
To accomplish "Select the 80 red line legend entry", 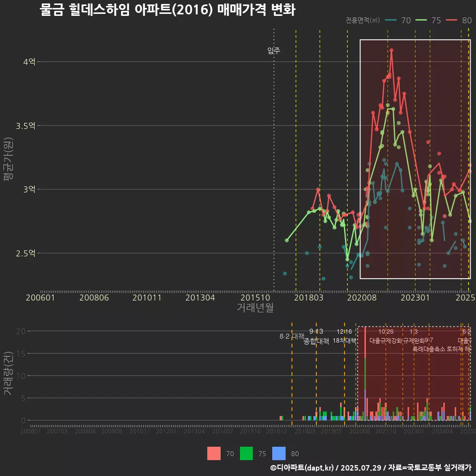I will pos(459,20).
